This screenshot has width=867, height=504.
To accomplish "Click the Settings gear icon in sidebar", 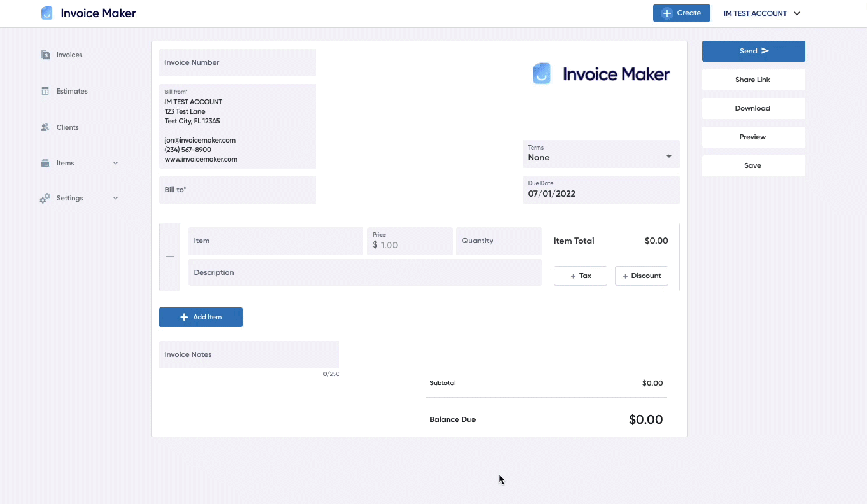I will pyautogui.click(x=45, y=198).
